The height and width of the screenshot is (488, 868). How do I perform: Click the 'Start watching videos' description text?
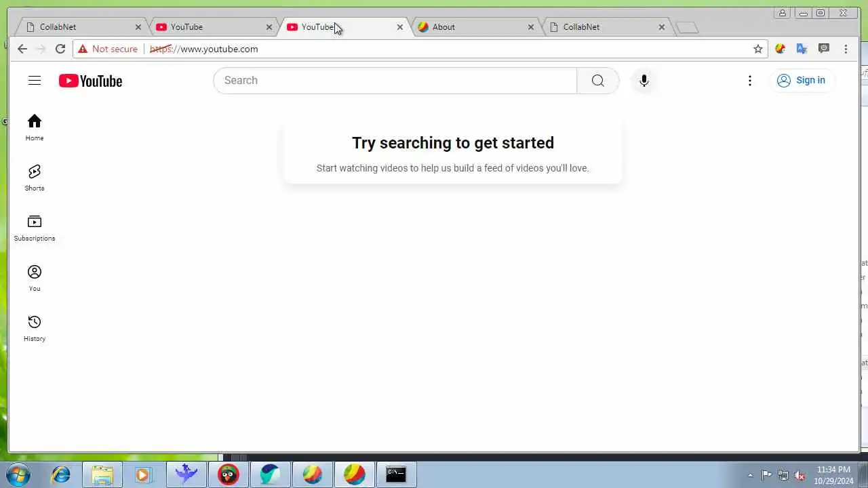tap(452, 168)
